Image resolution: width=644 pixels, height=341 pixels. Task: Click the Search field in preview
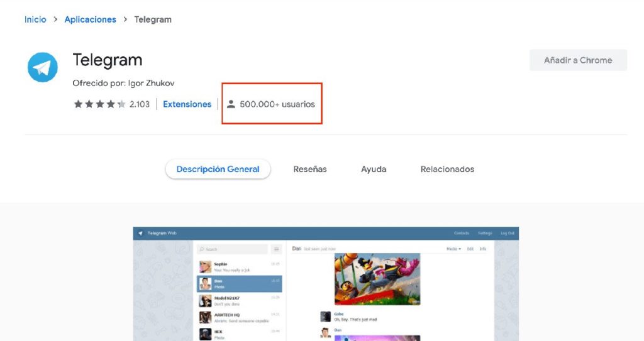pos(233,249)
